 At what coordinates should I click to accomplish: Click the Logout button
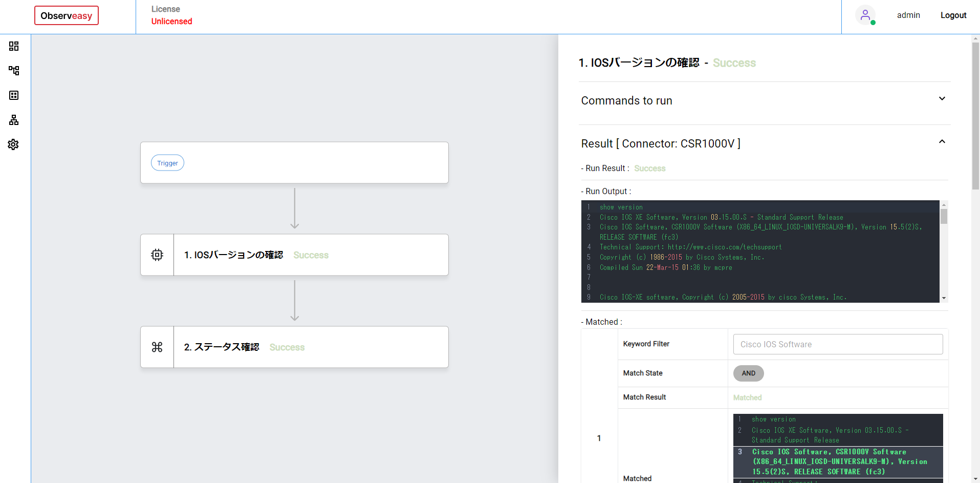click(953, 15)
